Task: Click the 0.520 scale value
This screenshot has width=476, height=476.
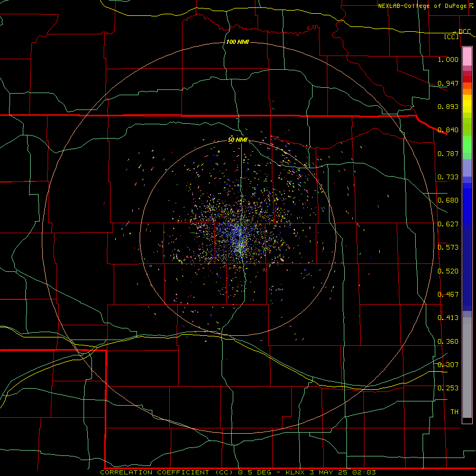Action: pos(448,271)
